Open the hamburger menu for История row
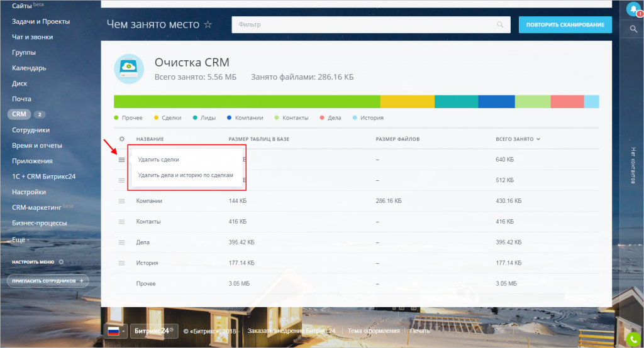 pos(122,263)
